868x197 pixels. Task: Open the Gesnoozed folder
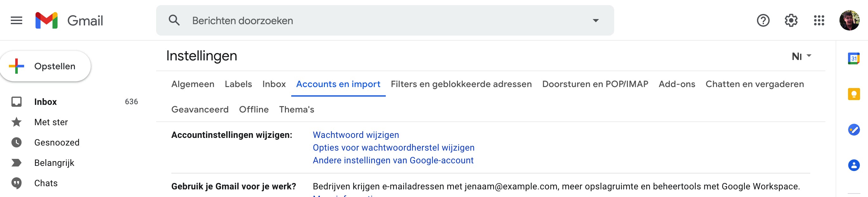click(x=56, y=142)
